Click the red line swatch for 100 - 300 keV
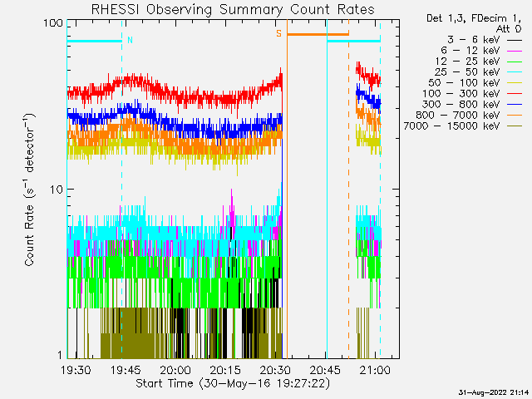 click(x=515, y=94)
